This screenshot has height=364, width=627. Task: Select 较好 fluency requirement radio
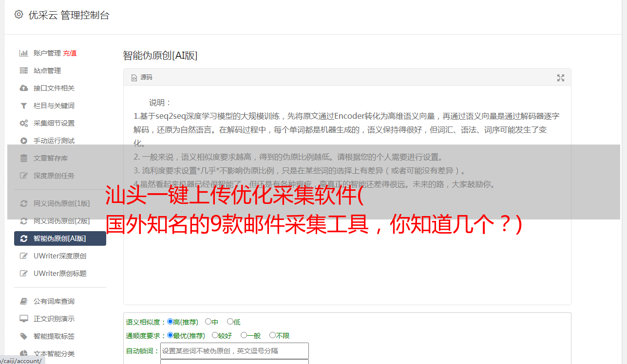tap(215, 335)
